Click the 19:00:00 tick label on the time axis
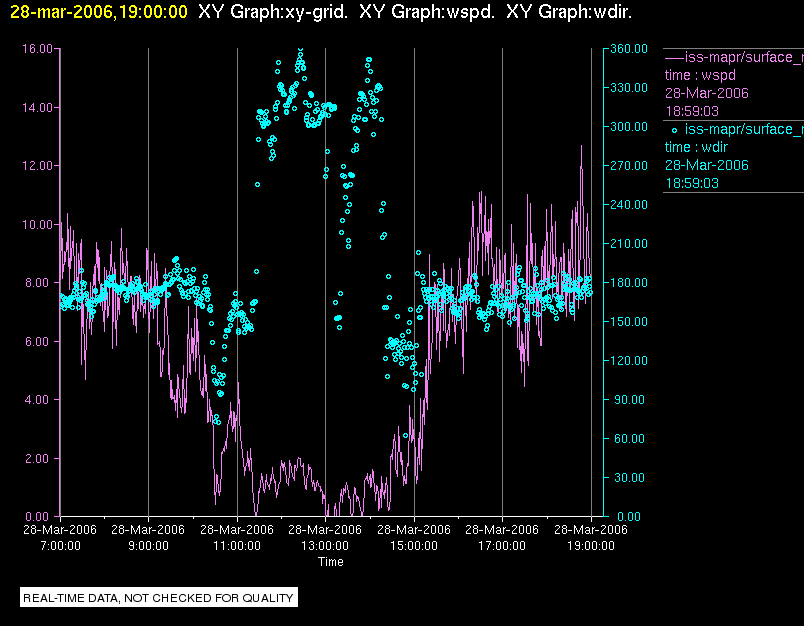The height and width of the screenshot is (626, 804). (591, 546)
